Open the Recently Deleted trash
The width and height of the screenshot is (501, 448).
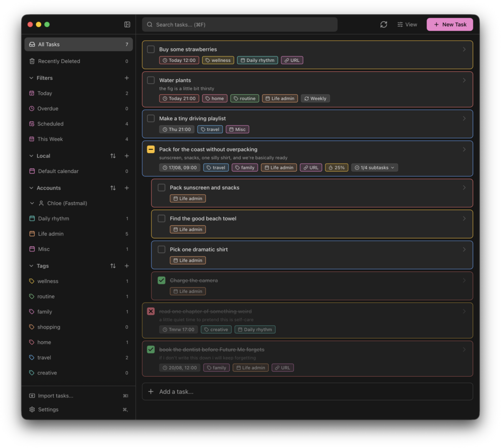(x=78, y=61)
